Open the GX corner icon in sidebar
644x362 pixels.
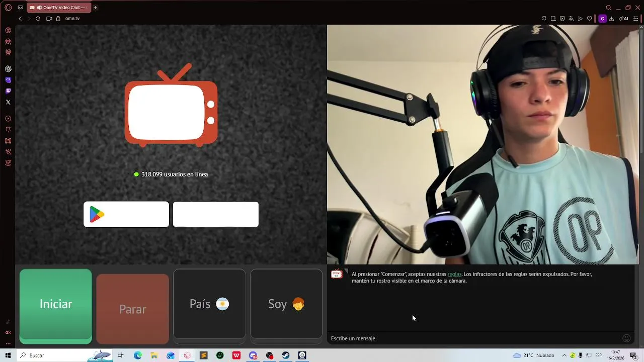(x=8, y=332)
